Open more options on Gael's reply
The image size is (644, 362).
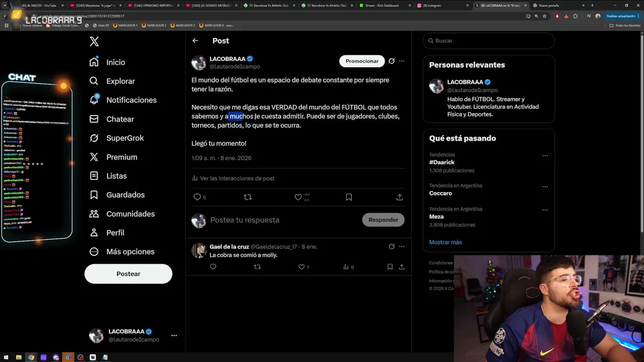pyautogui.click(x=401, y=246)
